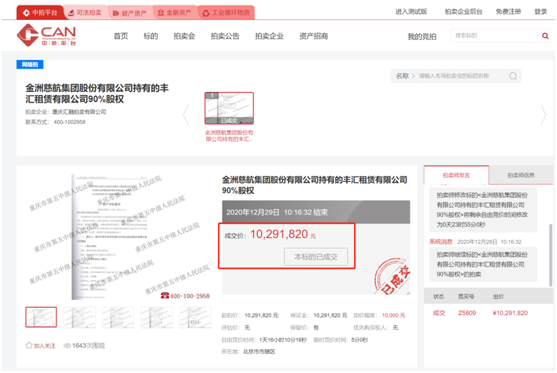Click the 登录 link
557x373 pixels.
pos(541,12)
